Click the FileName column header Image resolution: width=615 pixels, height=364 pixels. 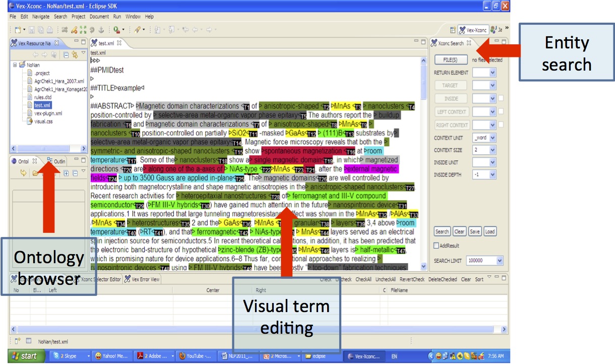tap(399, 290)
